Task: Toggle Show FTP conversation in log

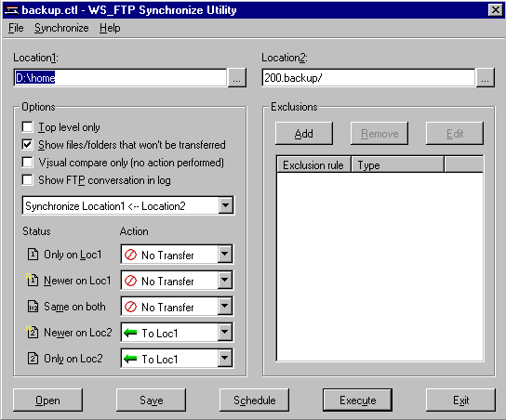Action: 27,180
